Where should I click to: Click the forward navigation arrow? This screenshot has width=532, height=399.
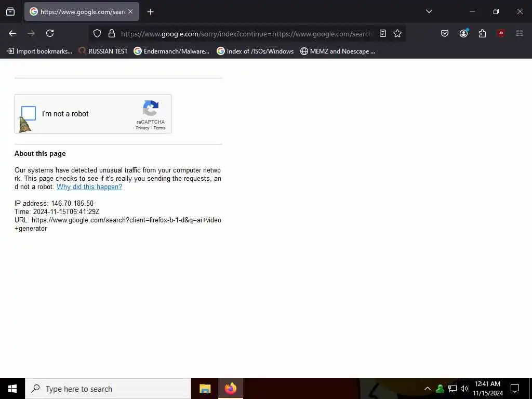click(31, 33)
